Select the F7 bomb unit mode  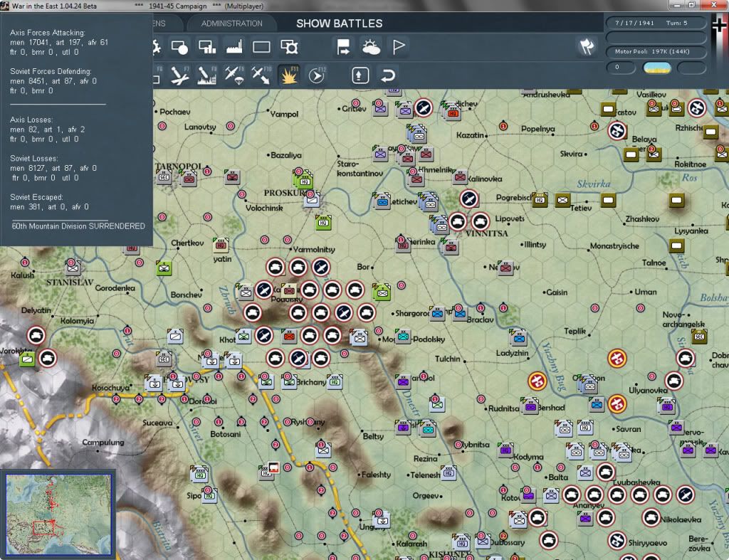coord(179,75)
